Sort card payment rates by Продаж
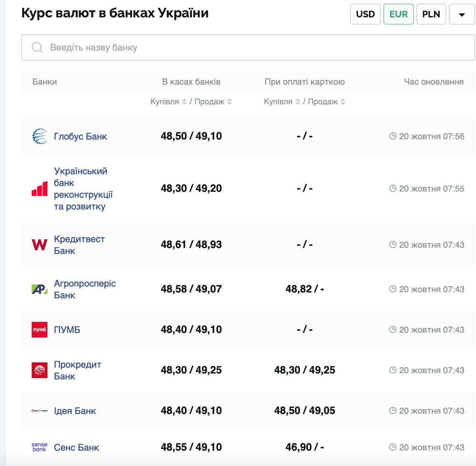This screenshot has height=466, width=476. tap(343, 102)
